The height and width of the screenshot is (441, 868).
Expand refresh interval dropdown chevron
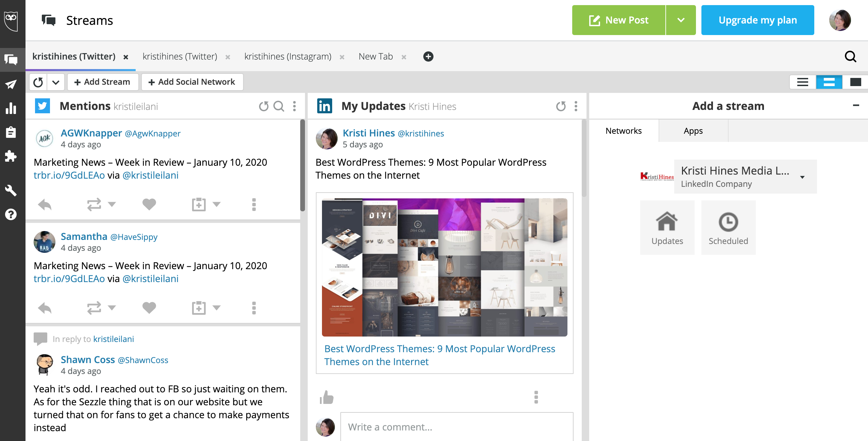click(x=56, y=82)
